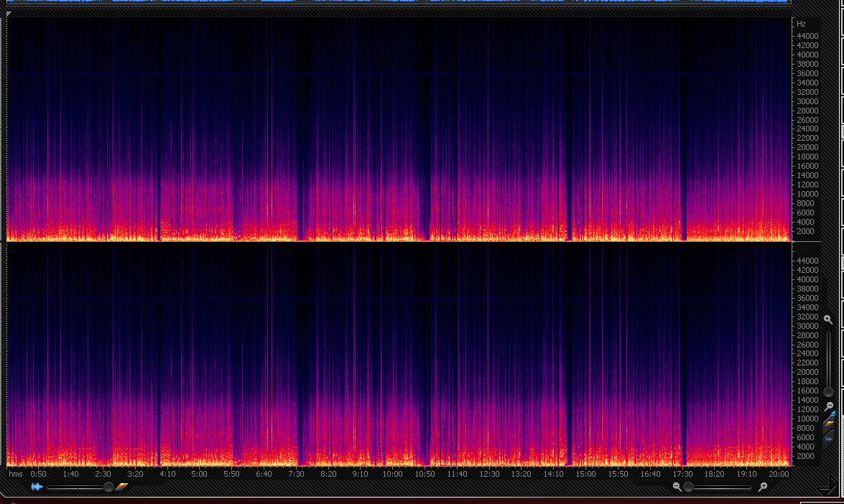Click the 3:20 mark on time ruler
The width and height of the screenshot is (844, 504).
pyautogui.click(x=135, y=474)
